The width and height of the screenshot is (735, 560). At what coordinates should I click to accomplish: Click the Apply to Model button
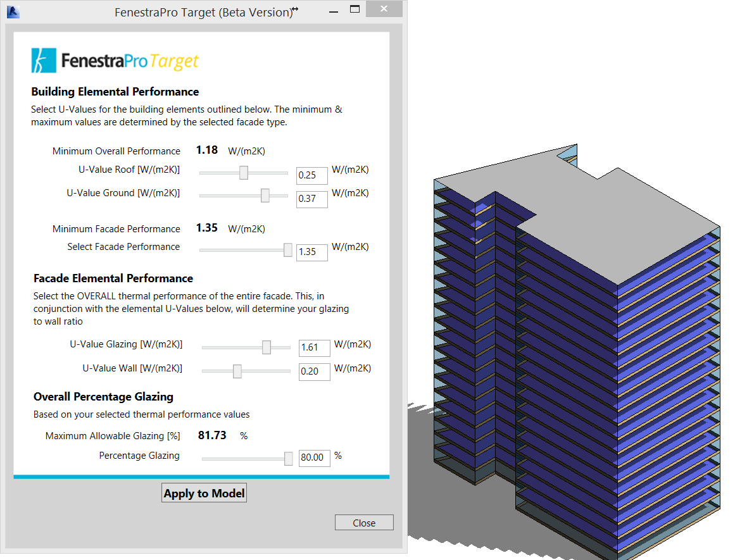(x=204, y=493)
